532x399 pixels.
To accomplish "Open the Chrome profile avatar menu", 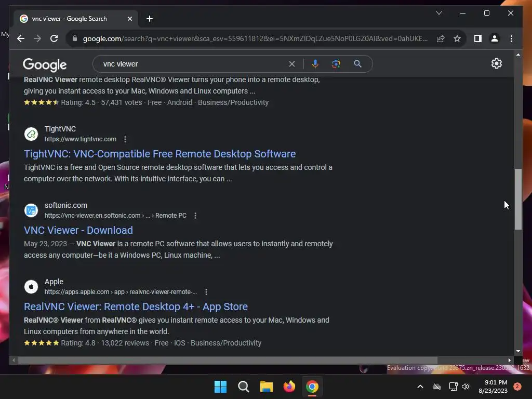I will tap(495, 38).
